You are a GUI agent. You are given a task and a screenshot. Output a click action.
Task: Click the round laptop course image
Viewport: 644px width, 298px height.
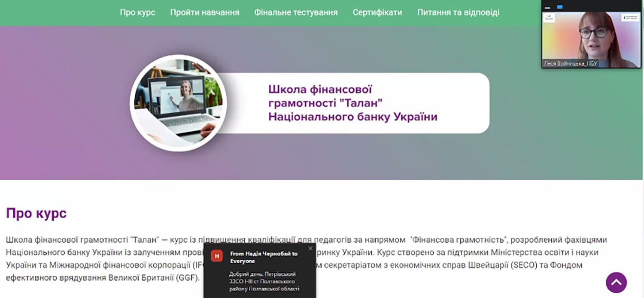pyautogui.click(x=178, y=103)
